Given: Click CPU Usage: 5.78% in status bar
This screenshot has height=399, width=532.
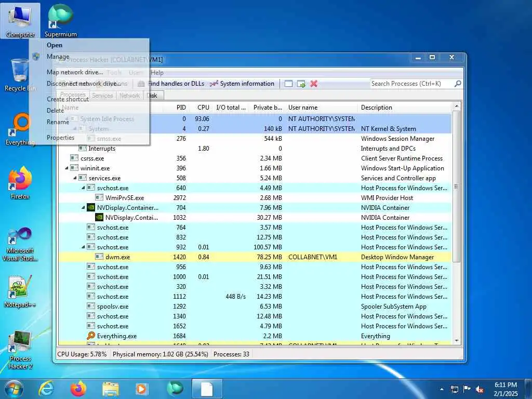Looking at the screenshot, I should tap(82, 354).
